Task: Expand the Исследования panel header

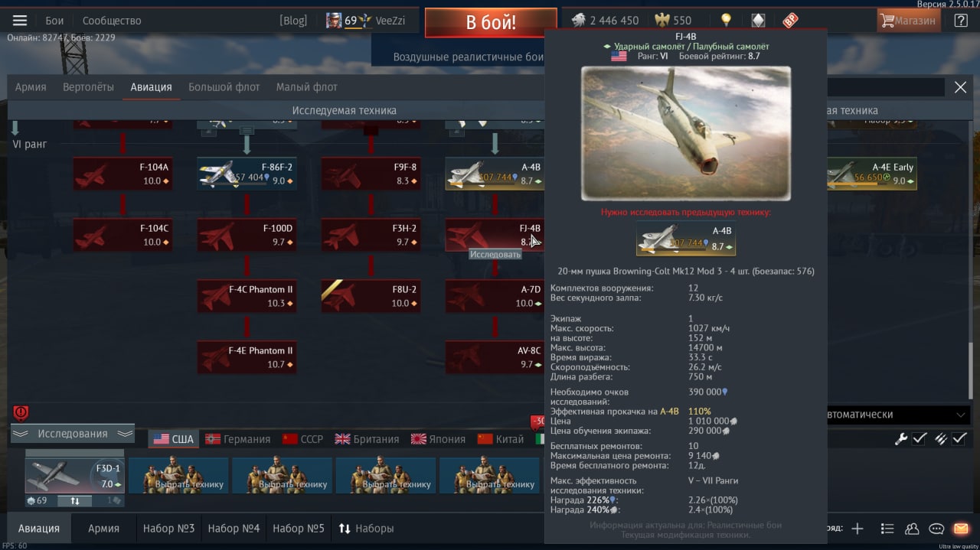Action: [x=73, y=434]
